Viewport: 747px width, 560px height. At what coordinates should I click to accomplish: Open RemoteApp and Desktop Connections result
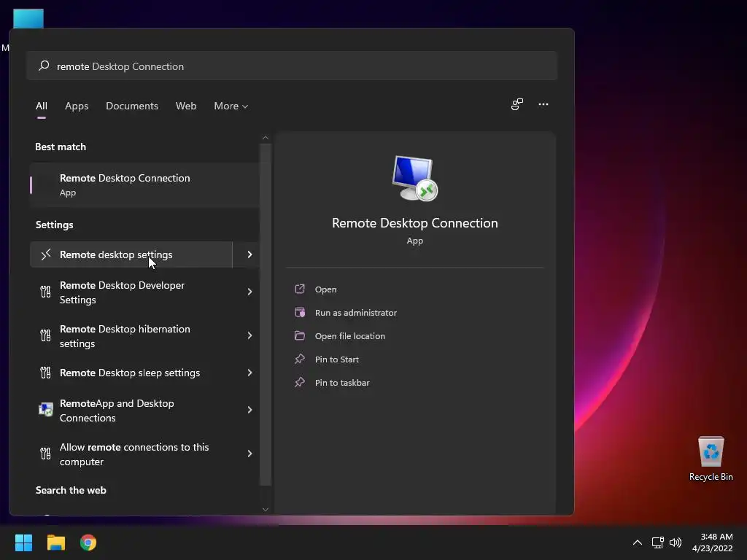click(131, 411)
